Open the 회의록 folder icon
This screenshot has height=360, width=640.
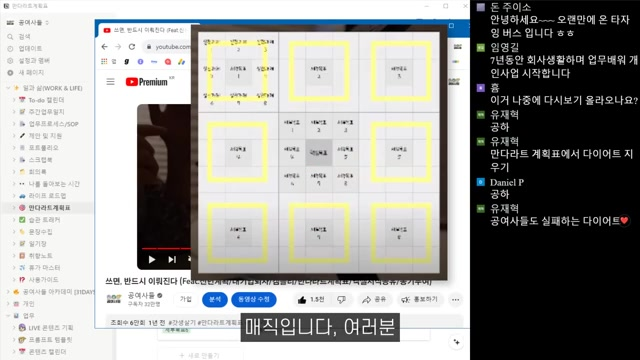pos(22,172)
